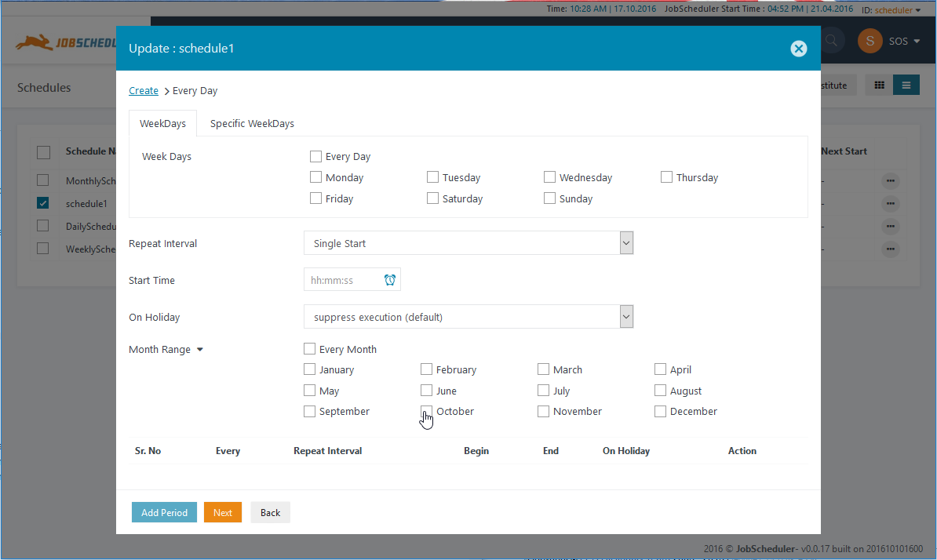The width and height of the screenshot is (937, 560).
Task: Check the Every Day checkbox
Action: [x=315, y=156]
